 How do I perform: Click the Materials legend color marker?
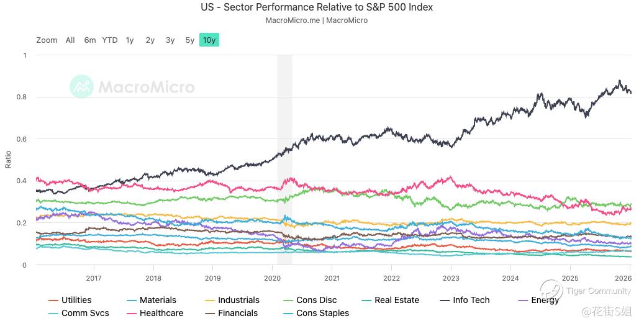coord(131,300)
